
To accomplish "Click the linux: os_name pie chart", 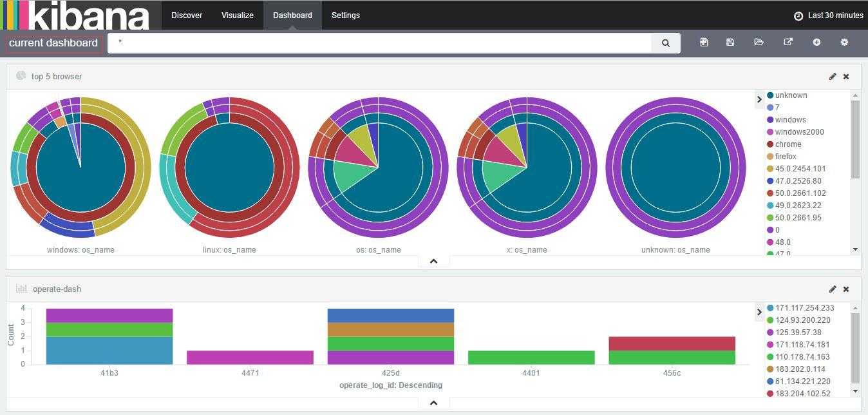I will pyautogui.click(x=229, y=167).
